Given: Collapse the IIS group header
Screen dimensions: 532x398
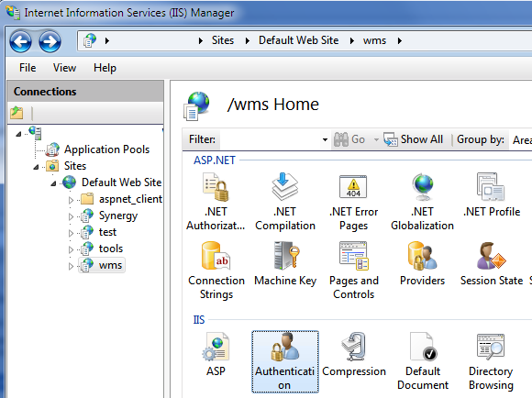Looking at the screenshot, I should (x=199, y=320).
